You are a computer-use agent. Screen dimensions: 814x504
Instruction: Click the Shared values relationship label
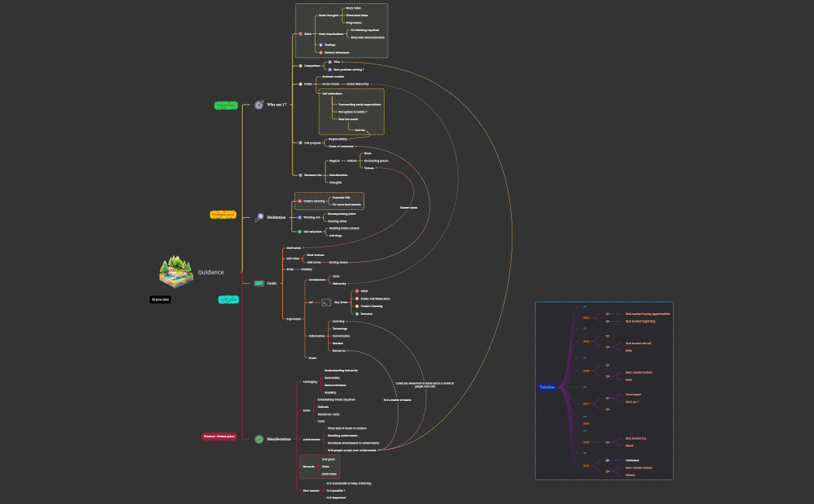[x=409, y=208]
